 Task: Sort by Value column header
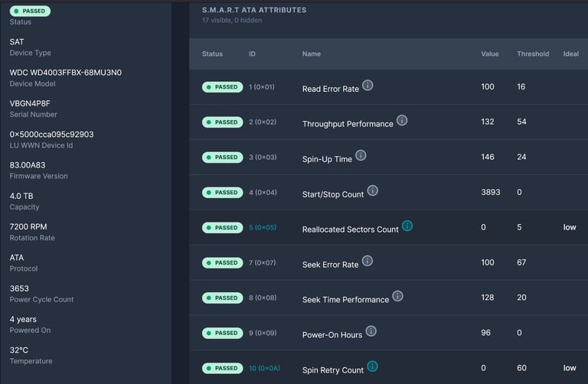(490, 54)
